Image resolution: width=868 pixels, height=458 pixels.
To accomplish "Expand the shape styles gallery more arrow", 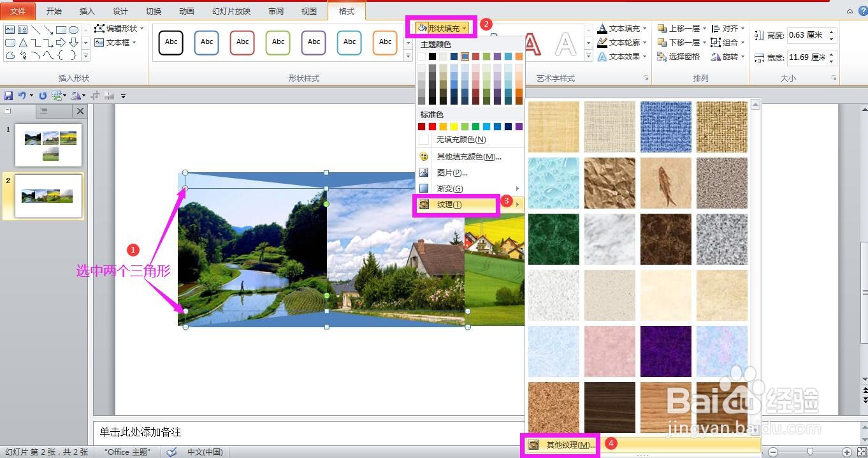I will 408,57.
